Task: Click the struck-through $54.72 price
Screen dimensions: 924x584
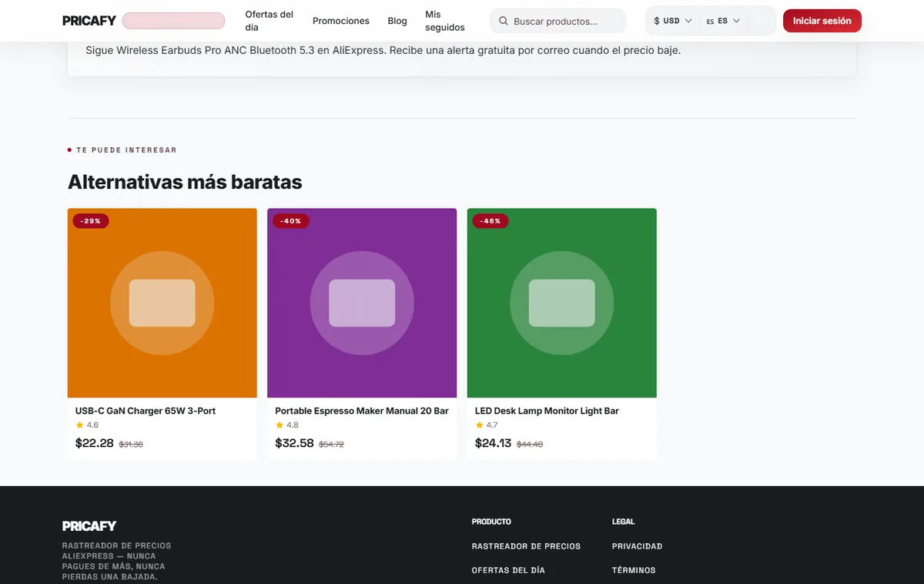Action: (x=332, y=445)
